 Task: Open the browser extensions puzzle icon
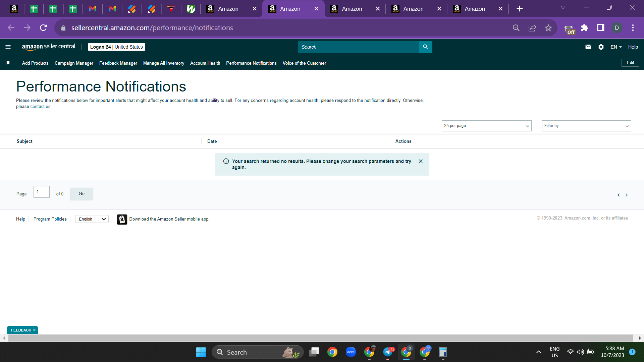coord(585,28)
